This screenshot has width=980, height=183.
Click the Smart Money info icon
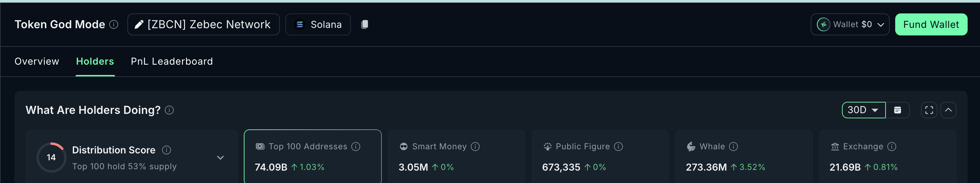coord(475,147)
